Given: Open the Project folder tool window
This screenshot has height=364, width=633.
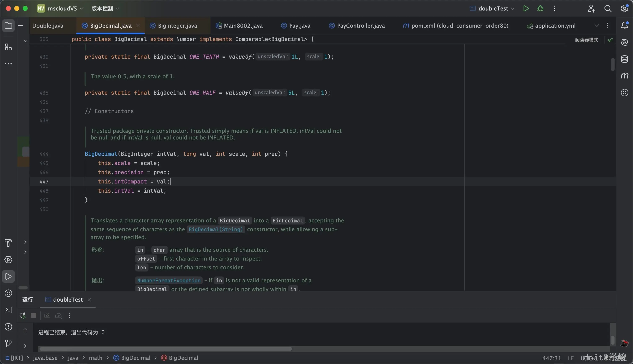Looking at the screenshot, I should click(8, 26).
